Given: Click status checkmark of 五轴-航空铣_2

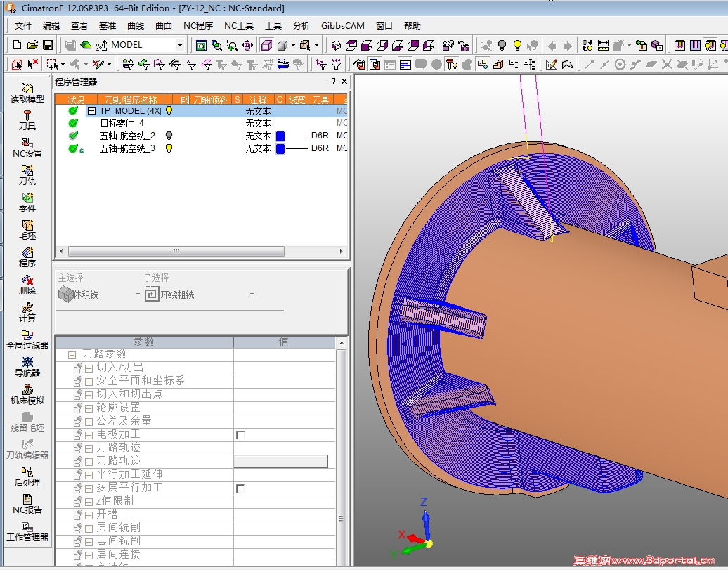Looking at the screenshot, I should tap(73, 136).
